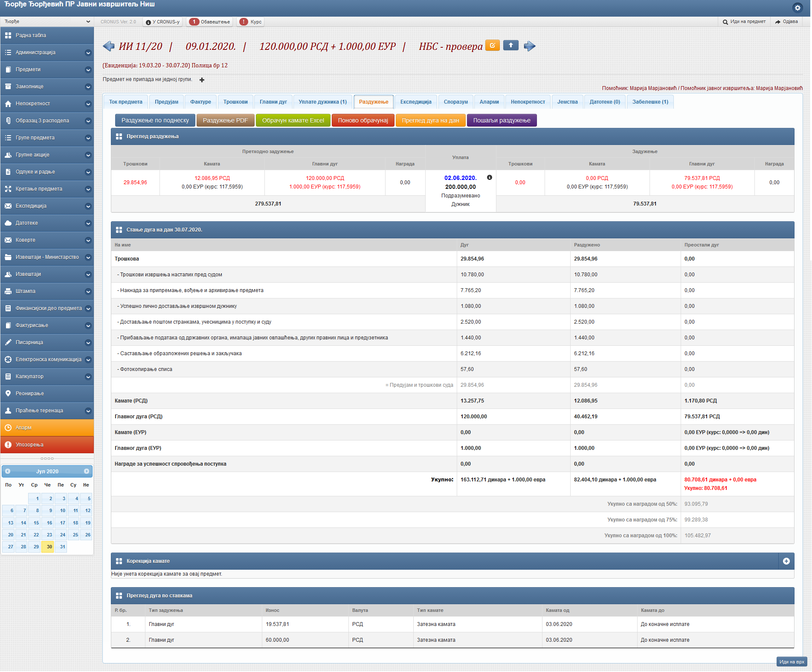Screen dimensions: 812x672
Task: Open the Уплате дужника (1) tab
Action: pos(322,102)
